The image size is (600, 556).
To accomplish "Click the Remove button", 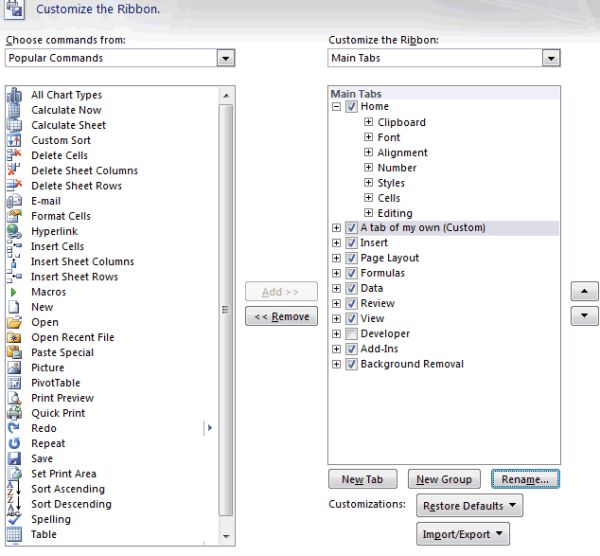I will [x=281, y=316].
